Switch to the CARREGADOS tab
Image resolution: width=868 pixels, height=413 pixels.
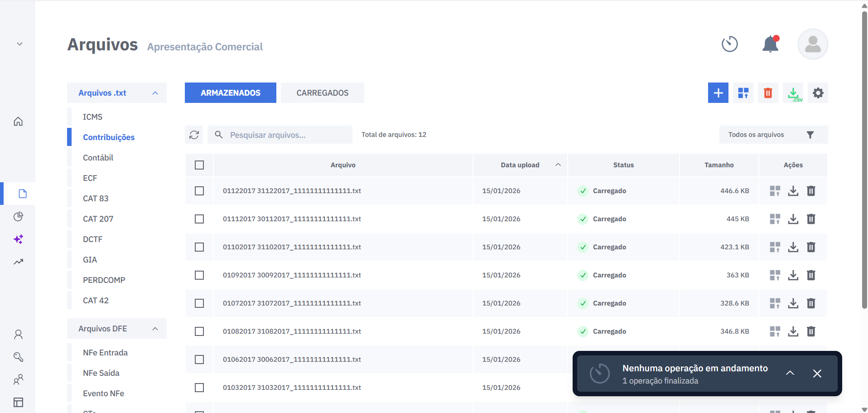click(322, 93)
